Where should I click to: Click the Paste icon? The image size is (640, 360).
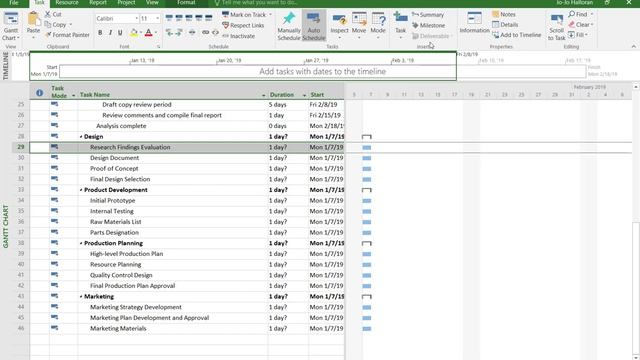(33, 19)
